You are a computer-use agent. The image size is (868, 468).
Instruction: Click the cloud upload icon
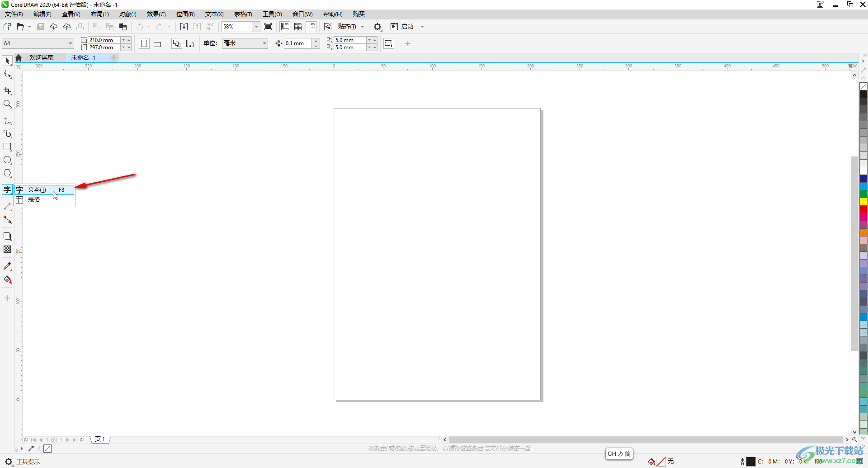pos(67,27)
